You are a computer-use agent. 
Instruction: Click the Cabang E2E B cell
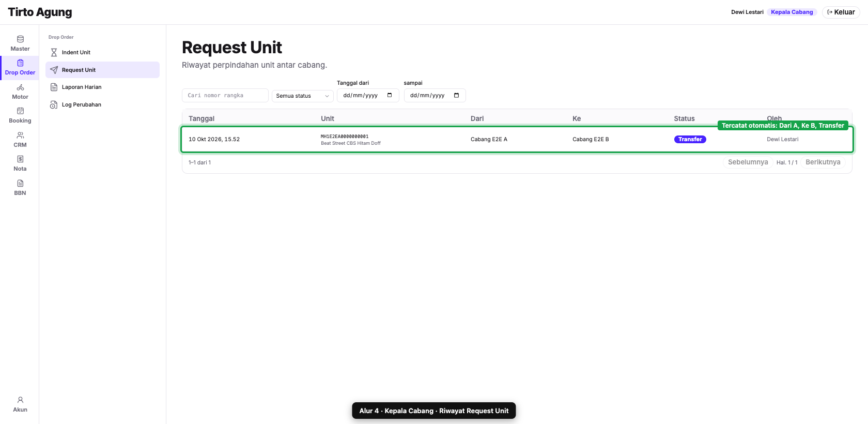591,139
